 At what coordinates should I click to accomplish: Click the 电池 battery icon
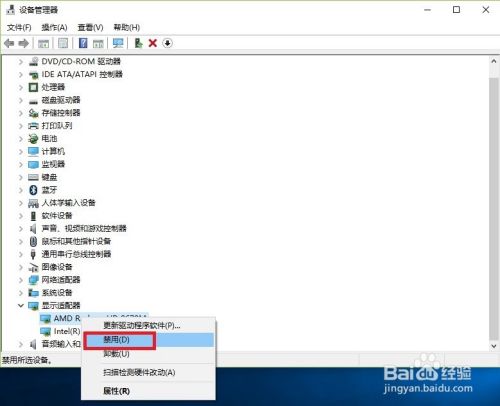(x=33, y=139)
